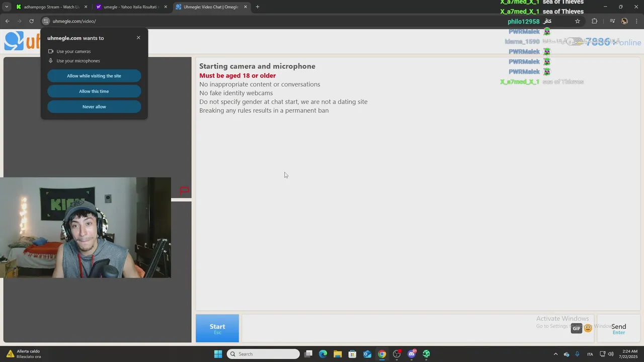644x362 pixels.
Task: Open the clock showing 2:24 AM
Action: 630,354
